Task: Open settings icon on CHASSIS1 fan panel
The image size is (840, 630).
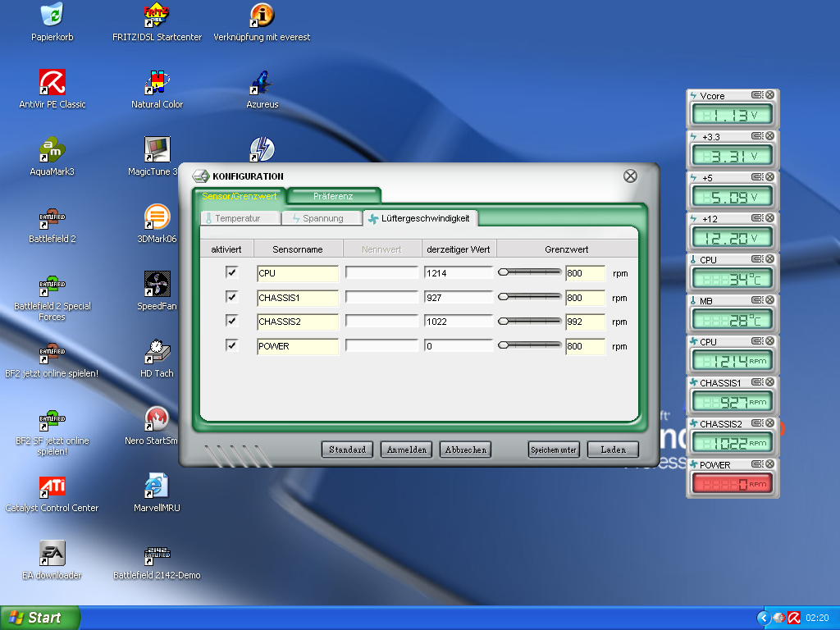Action: coord(757,382)
